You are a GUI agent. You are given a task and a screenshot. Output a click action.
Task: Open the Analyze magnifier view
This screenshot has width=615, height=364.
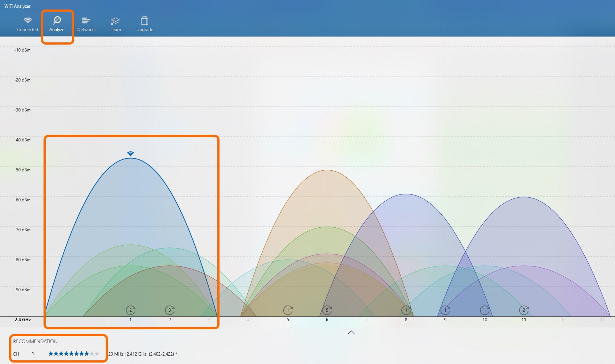57,21
